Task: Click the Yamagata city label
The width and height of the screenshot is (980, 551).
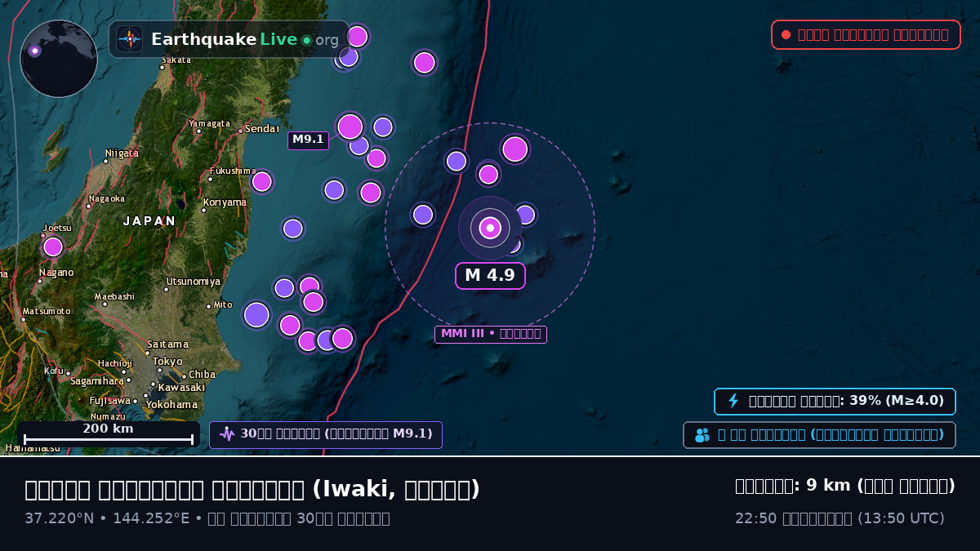Action: pos(209,124)
